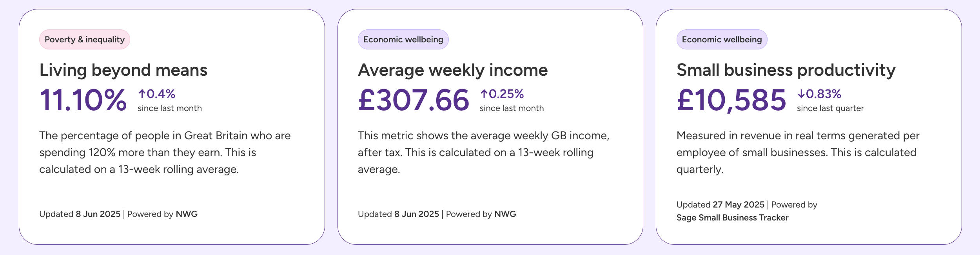Click the £10,585 figure
Image resolution: width=980 pixels, height=255 pixels.
[x=731, y=100]
